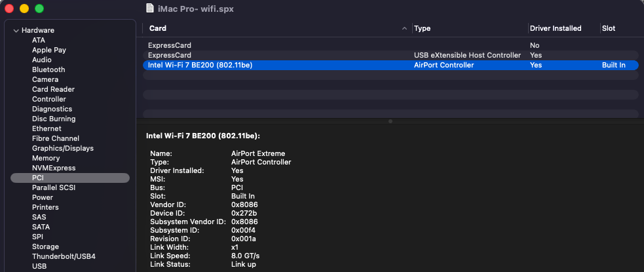Image resolution: width=644 pixels, height=272 pixels.
Task: Click the Link Width value x1
Action: [235, 247]
